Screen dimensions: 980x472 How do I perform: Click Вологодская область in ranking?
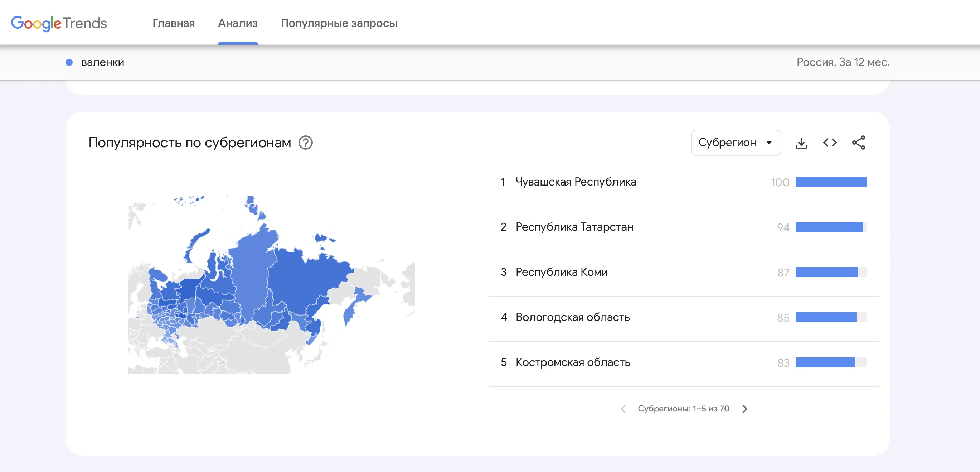[x=572, y=317]
